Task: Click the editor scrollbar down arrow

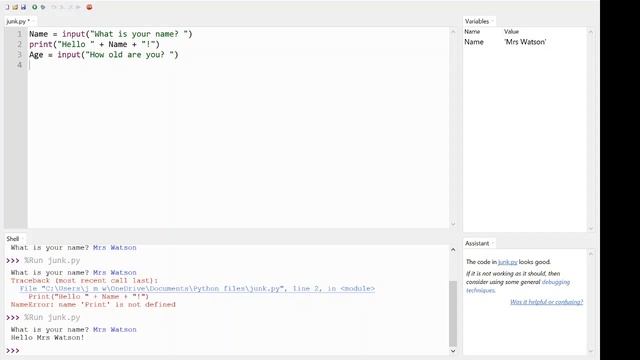Action: click(453, 224)
